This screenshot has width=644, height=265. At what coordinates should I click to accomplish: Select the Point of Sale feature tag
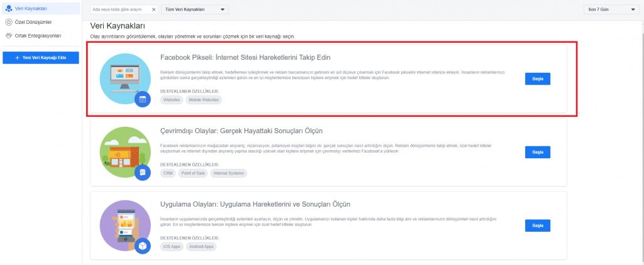(193, 173)
